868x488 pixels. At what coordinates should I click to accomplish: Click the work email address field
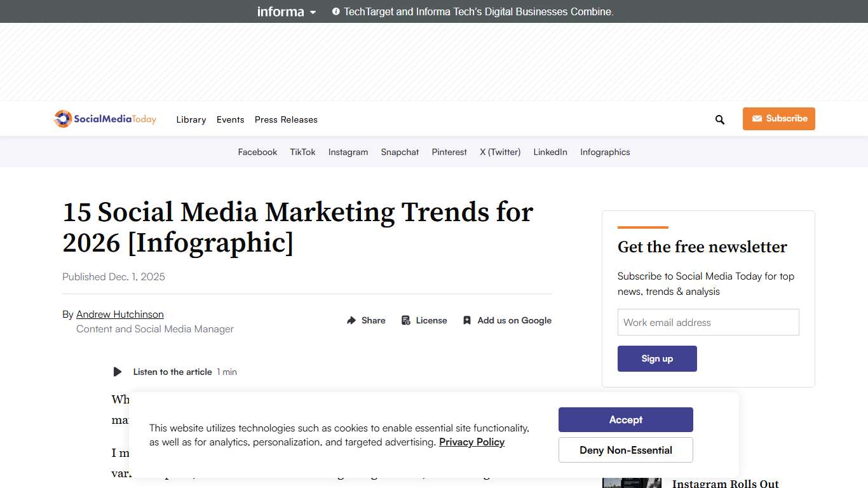(x=708, y=322)
